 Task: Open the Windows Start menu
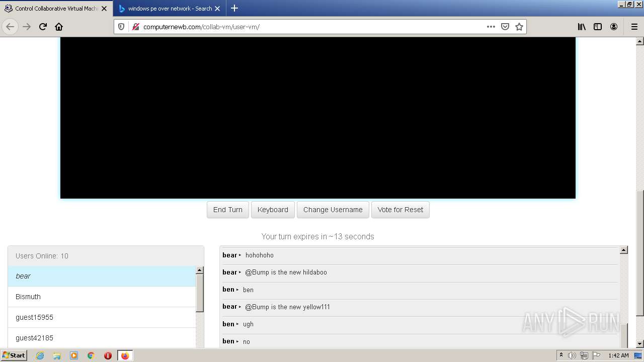(x=14, y=355)
